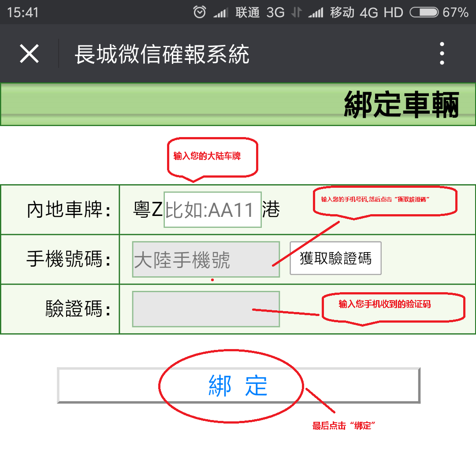Click the 內地車牌 label
This screenshot has width=476, height=450.
(69, 209)
